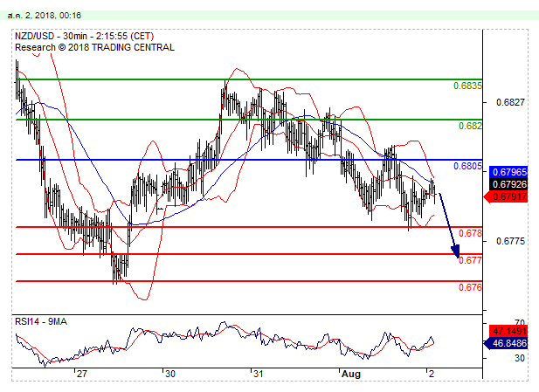
Task: Click the red 0.677 support label
Action: click(470, 260)
